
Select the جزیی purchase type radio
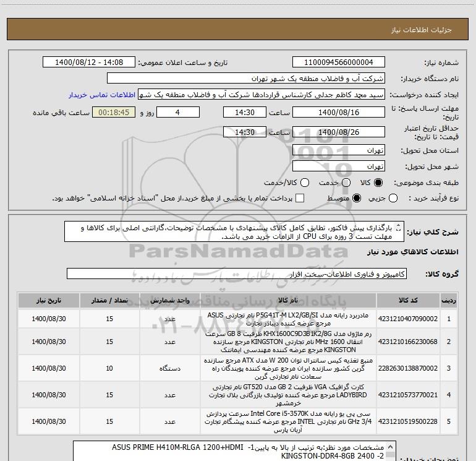pos(393,199)
